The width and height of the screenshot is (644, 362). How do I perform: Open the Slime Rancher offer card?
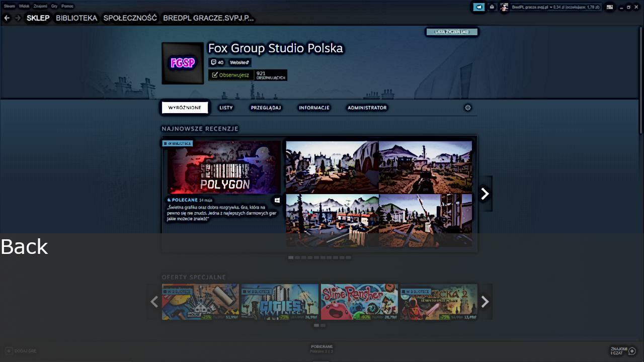359,302
